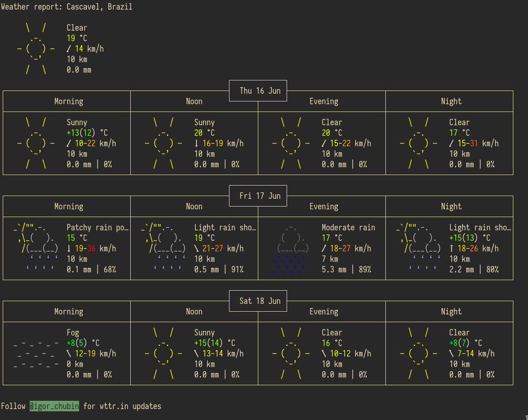Click Saturday Noon temperature +15(14) °C
This screenshot has height=420, width=528.
point(214,343)
